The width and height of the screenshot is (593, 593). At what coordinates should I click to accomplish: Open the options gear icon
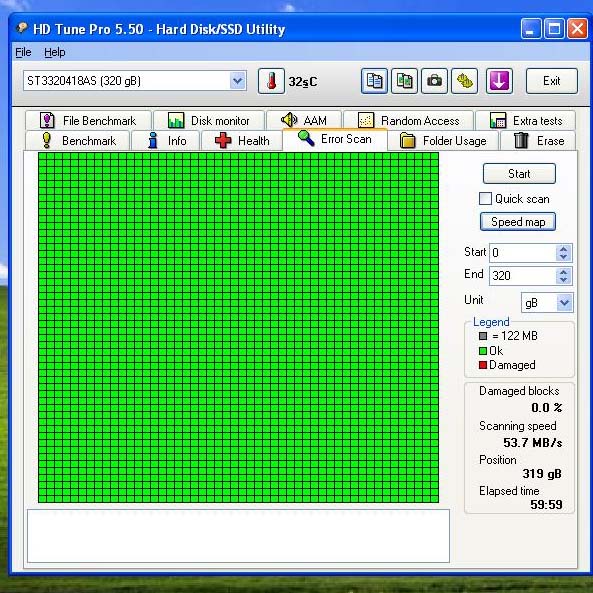[x=464, y=81]
